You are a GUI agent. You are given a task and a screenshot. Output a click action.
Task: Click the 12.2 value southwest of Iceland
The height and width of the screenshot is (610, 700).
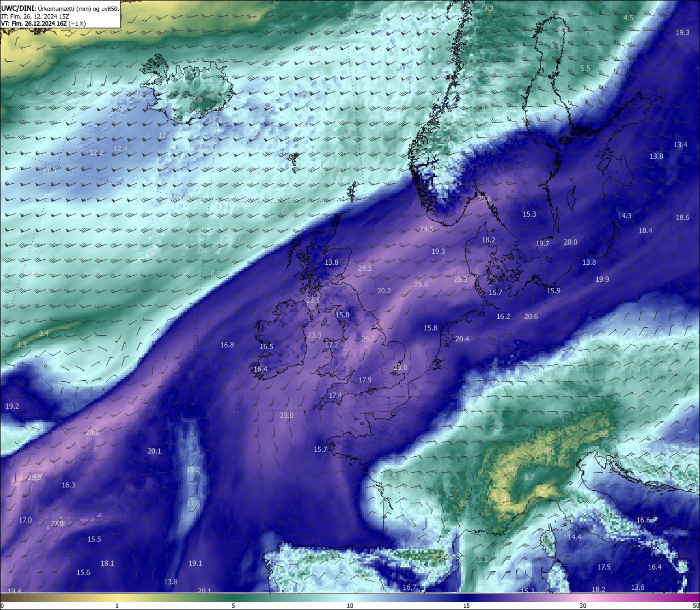[96, 152]
